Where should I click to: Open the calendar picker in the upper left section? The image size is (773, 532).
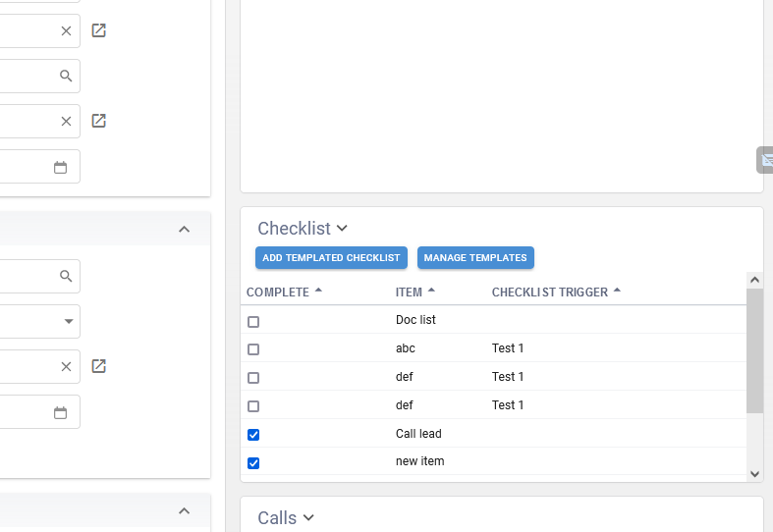click(60, 167)
